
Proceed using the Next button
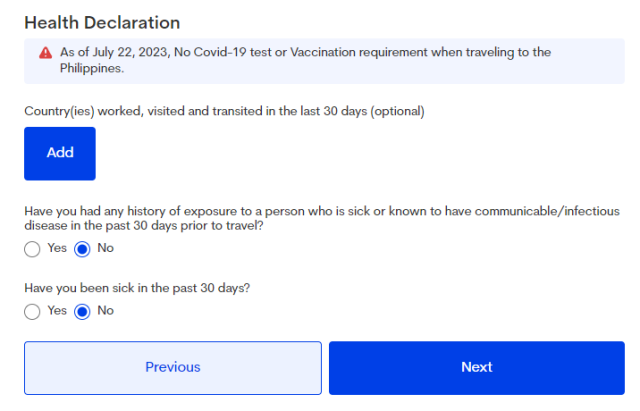477,367
